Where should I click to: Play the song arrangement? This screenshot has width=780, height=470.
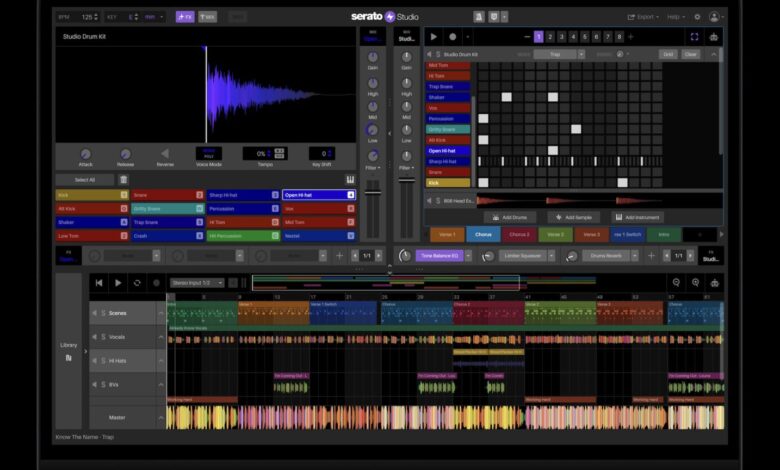(x=118, y=282)
